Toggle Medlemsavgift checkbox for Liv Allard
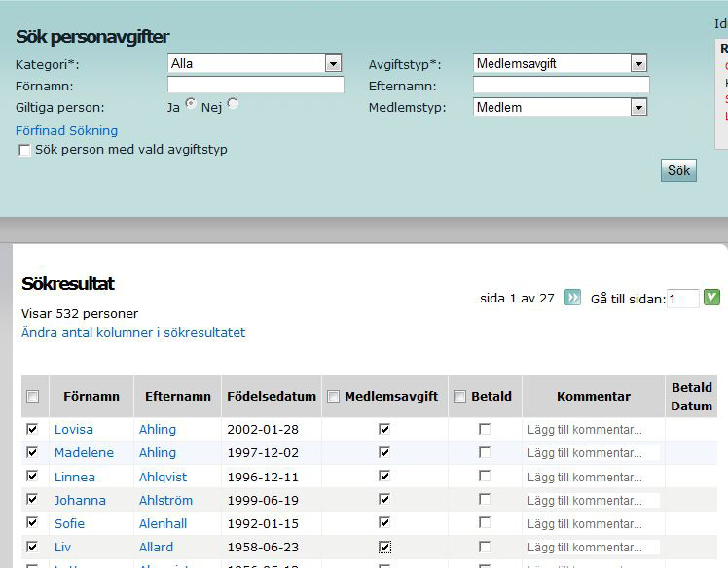 (x=384, y=548)
